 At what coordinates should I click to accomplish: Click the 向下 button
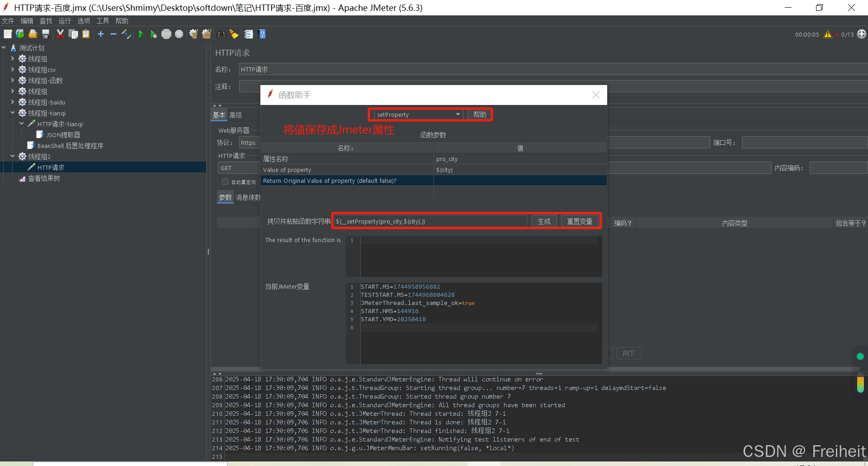click(x=629, y=353)
